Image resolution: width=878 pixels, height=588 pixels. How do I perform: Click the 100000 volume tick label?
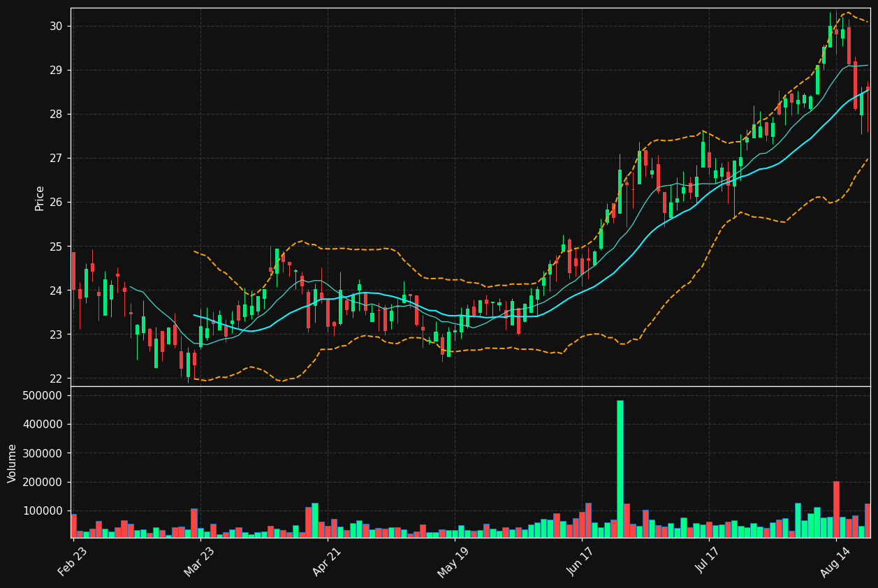pyautogui.click(x=43, y=511)
